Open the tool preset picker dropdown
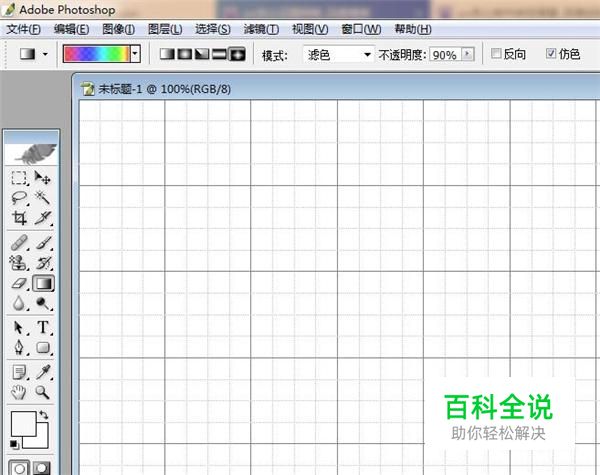The width and height of the screenshot is (600, 475). (x=45, y=54)
